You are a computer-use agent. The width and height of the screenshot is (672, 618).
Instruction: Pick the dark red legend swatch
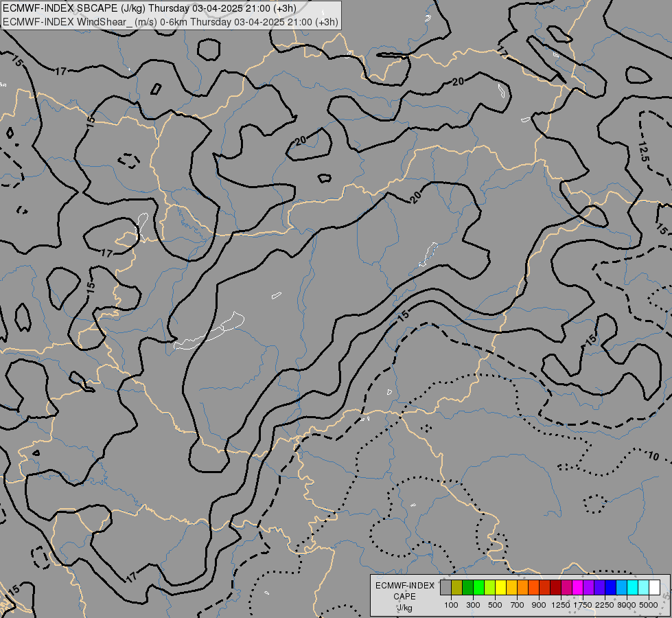point(556,587)
